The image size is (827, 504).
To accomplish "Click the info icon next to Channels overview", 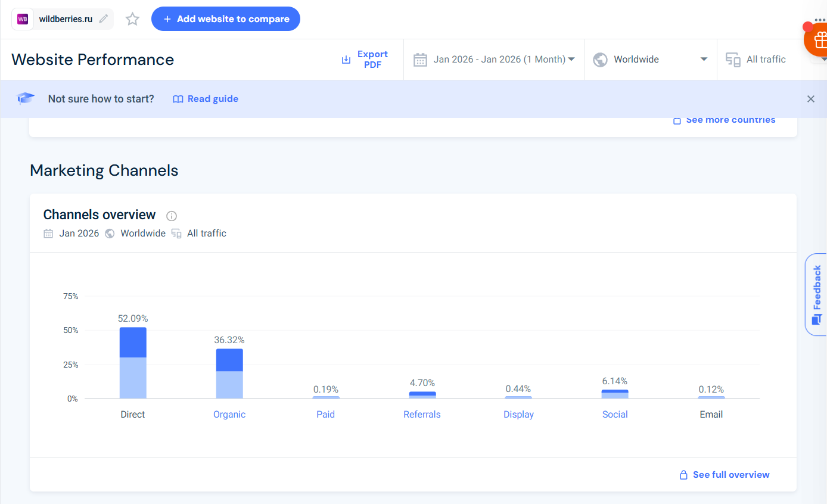I will [x=172, y=216].
